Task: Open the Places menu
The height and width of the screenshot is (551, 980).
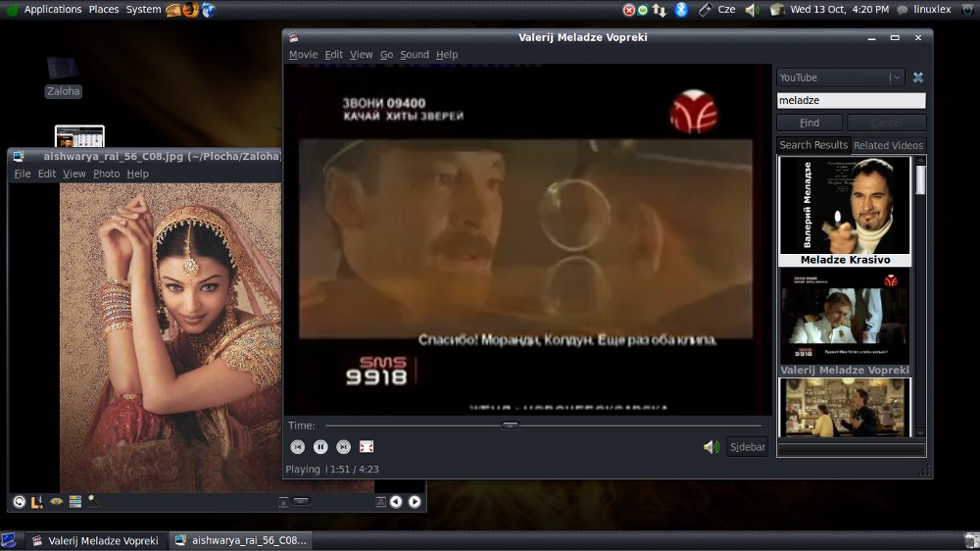Action: tap(104, 10)
